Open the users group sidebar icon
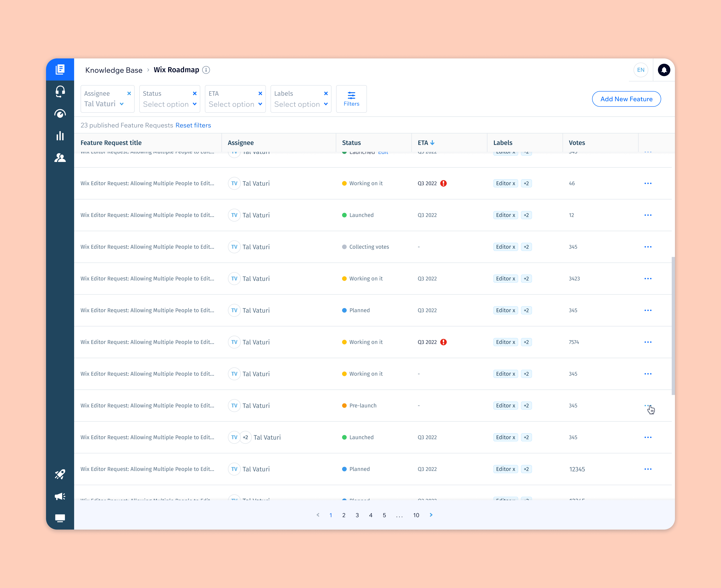Image resolution: width=721 pixels, height=588 pixels. coord(60,158)
